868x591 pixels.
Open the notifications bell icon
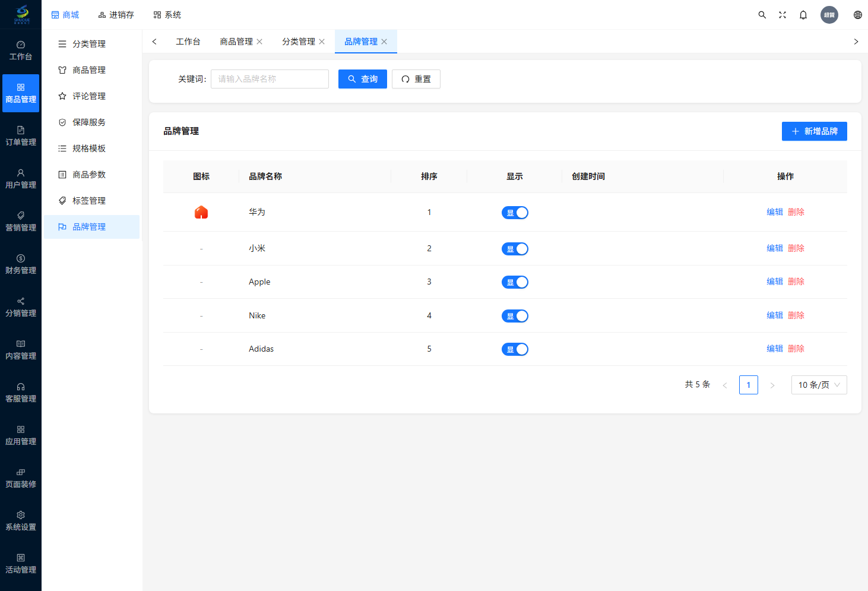pos(803,15)
